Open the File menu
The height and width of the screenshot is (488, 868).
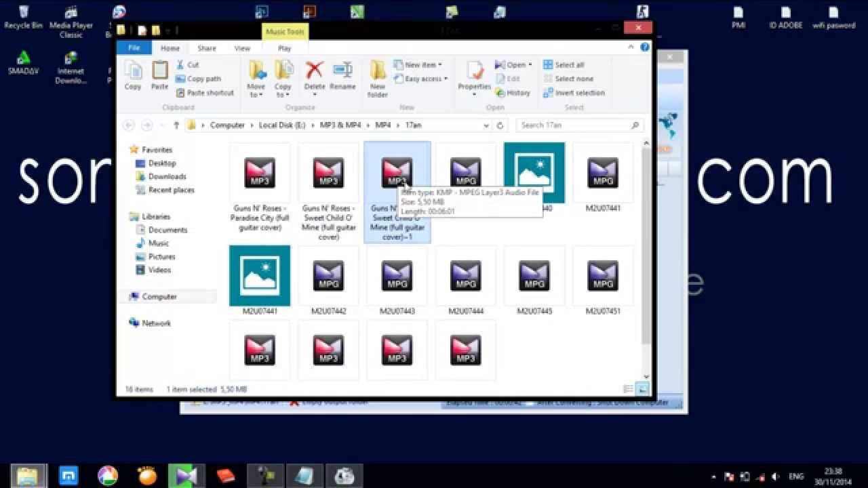[134, 48]
